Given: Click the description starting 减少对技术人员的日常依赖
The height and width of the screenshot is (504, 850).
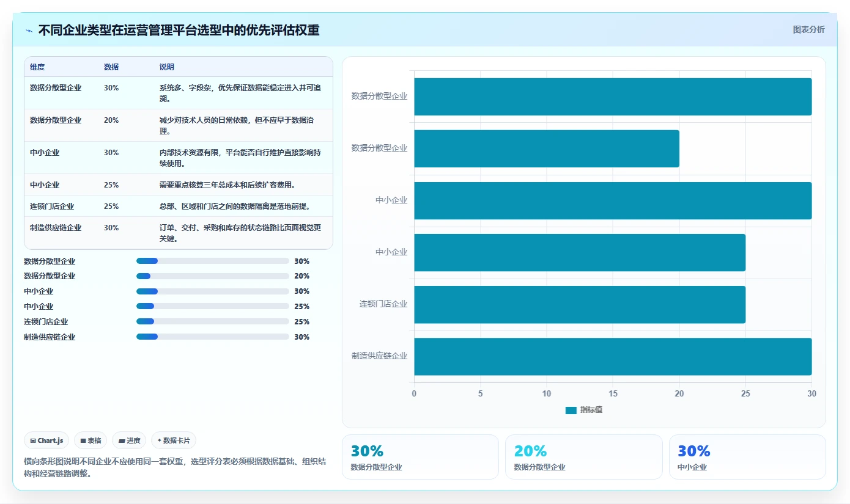Looking at the screenshot, I should click(x=237, y=125).
